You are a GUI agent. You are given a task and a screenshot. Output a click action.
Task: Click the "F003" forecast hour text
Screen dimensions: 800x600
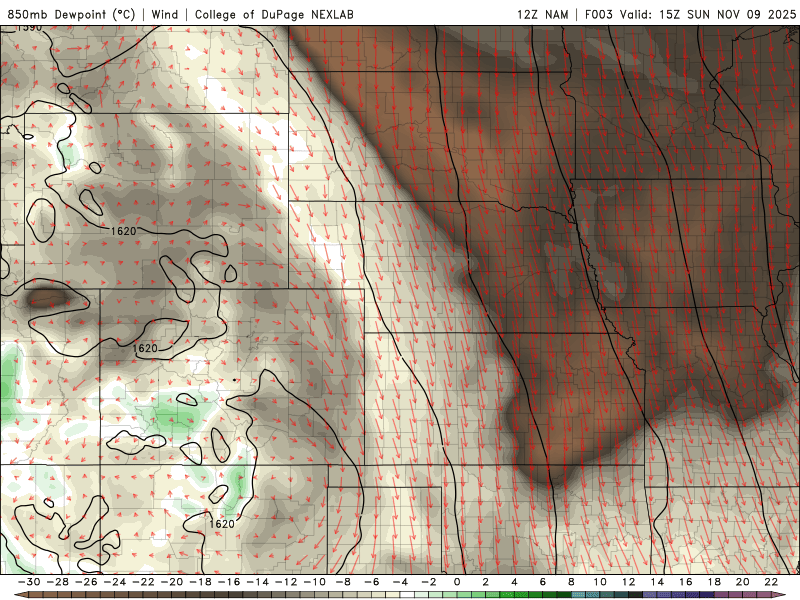(598, 14)
